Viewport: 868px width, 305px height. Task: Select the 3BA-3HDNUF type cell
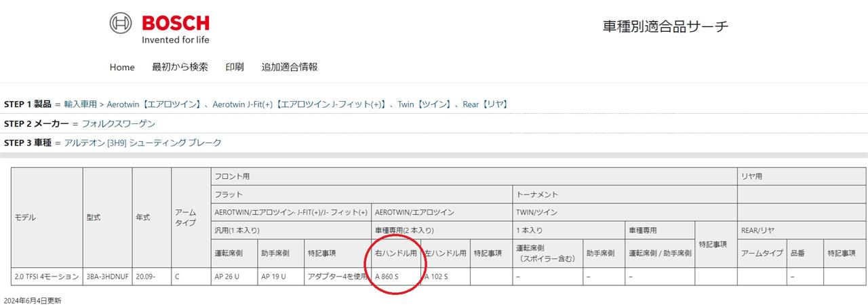[x=108, y=277]
